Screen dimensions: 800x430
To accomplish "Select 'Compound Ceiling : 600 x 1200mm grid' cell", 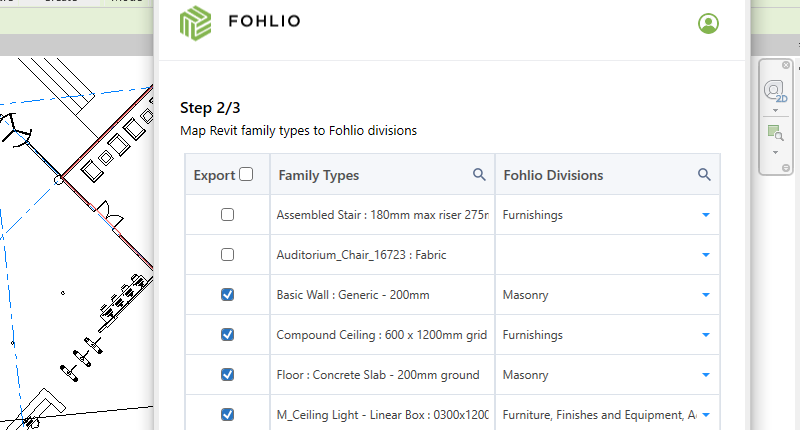I will (382, 335).
